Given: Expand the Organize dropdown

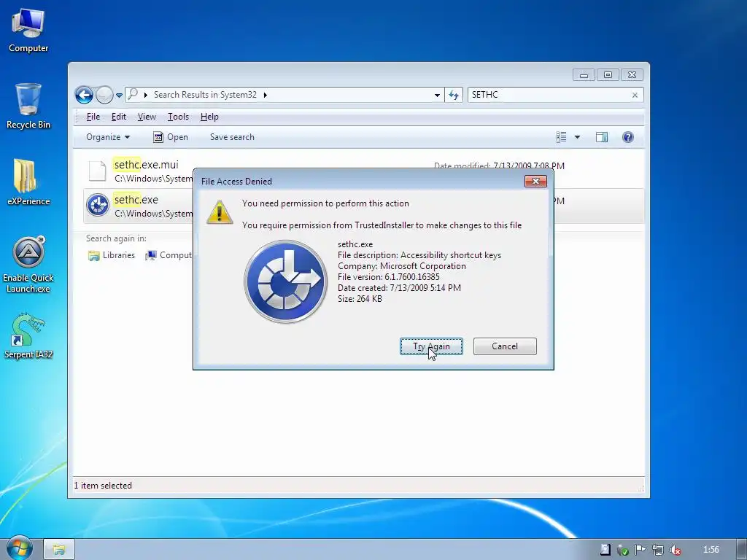Looking at the screenshot, I should click(108, 137).
